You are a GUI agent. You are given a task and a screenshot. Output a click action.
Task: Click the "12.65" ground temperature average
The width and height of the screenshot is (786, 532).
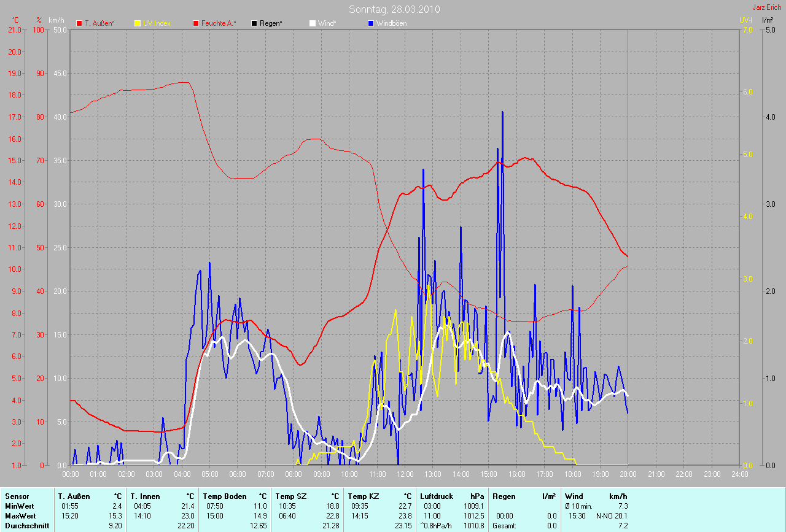259,525
